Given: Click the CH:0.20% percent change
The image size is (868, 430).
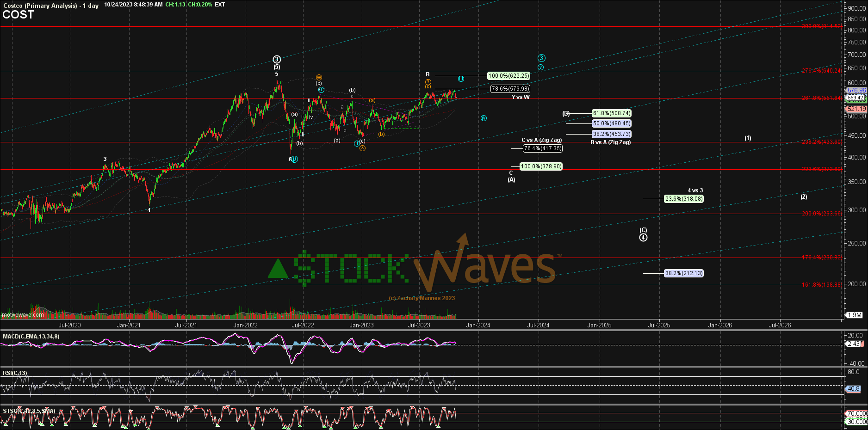Looking at the screenshot, I should (x=200, y=5).
